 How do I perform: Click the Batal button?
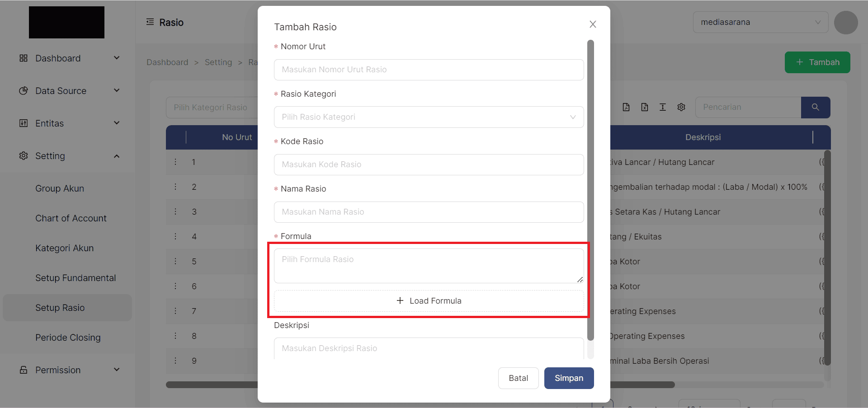coord(518,378)
